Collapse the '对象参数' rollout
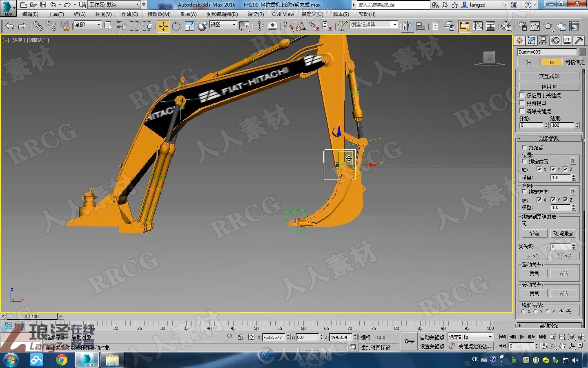Viewport: 588px width, 368px height. click(x=549, y=138)
